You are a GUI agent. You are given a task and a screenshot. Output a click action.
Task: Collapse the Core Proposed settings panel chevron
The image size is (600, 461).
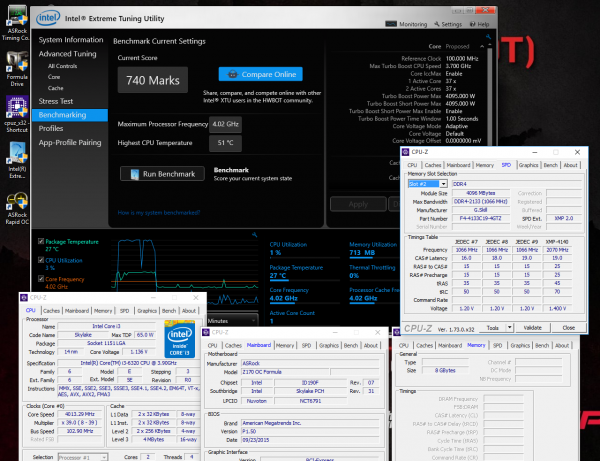coord(482,46)
